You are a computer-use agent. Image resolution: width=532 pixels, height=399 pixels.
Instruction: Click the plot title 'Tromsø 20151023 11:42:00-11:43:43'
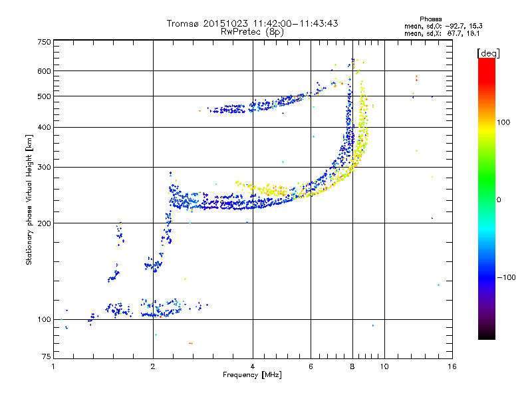point(252,23)
